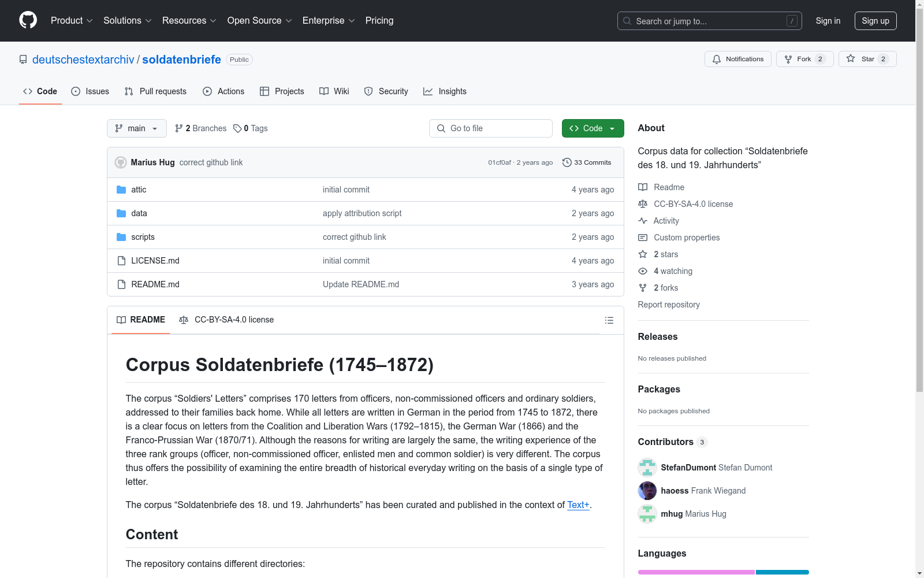Select the CC-BY-SA-4.0 license tab in README panel
The image size is (924, 578).
point(226,320)
